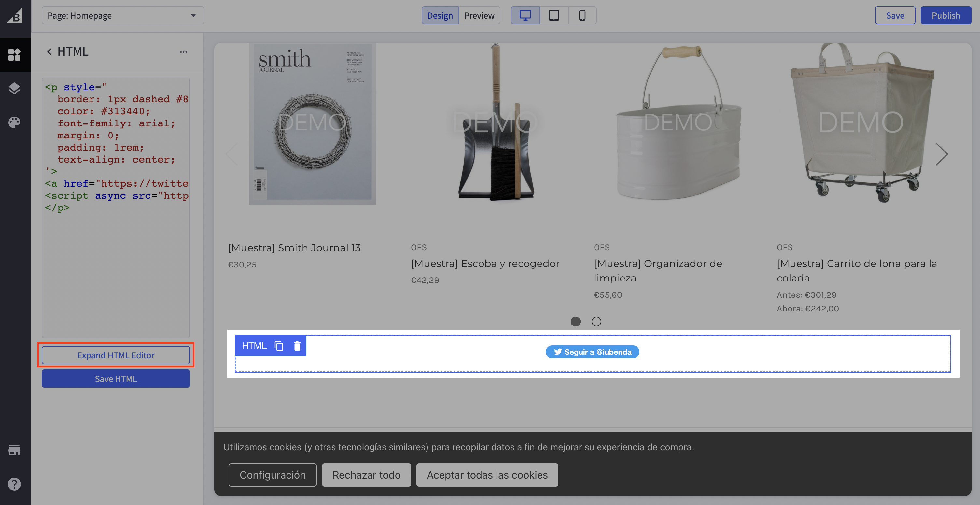This screenshot has height=505, width=980.
Task: Select desktop viewport
Action: (525, 16)
